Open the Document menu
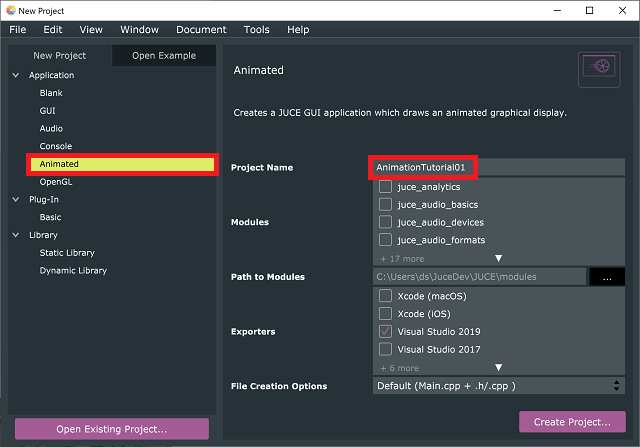The image size is (640, 447). pyautogui.click(x=201, y=29)
